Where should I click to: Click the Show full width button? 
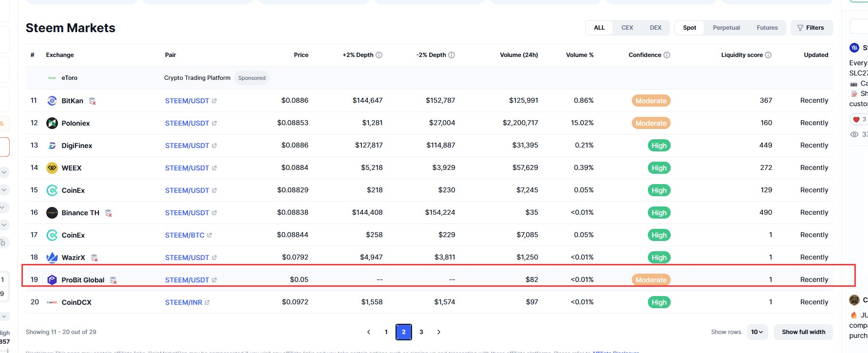[804, 332]
